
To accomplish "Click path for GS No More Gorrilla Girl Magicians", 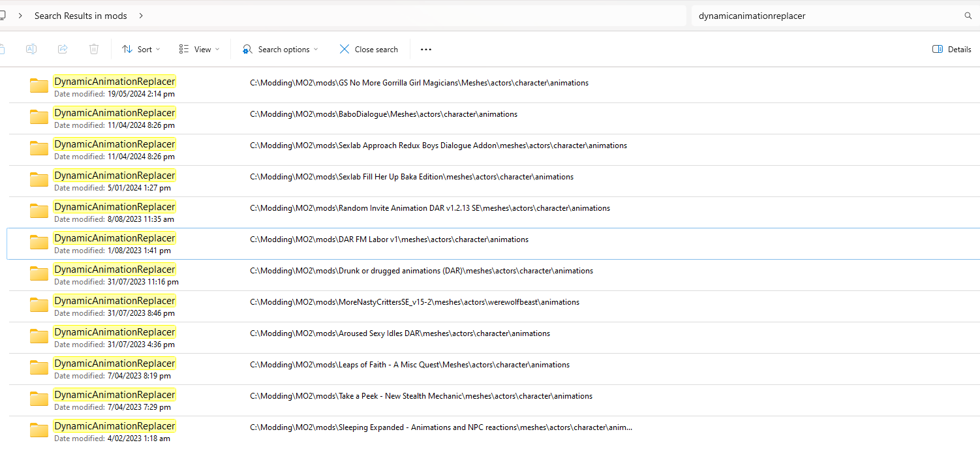I will 419,83.
